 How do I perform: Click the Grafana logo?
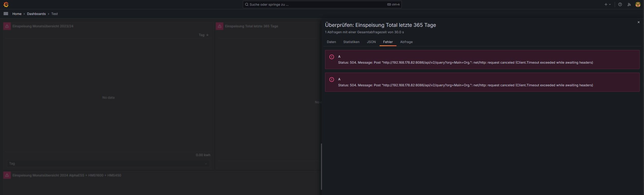click(6, 5)
